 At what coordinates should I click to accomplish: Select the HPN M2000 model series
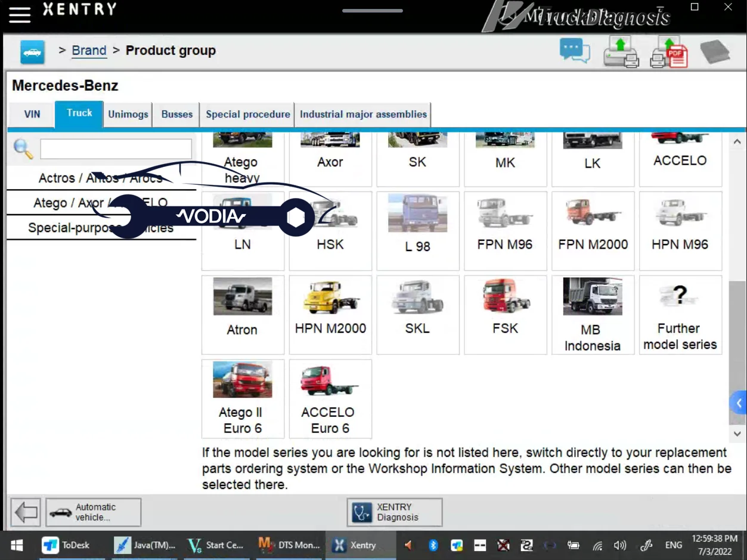[x=330, y=315]
